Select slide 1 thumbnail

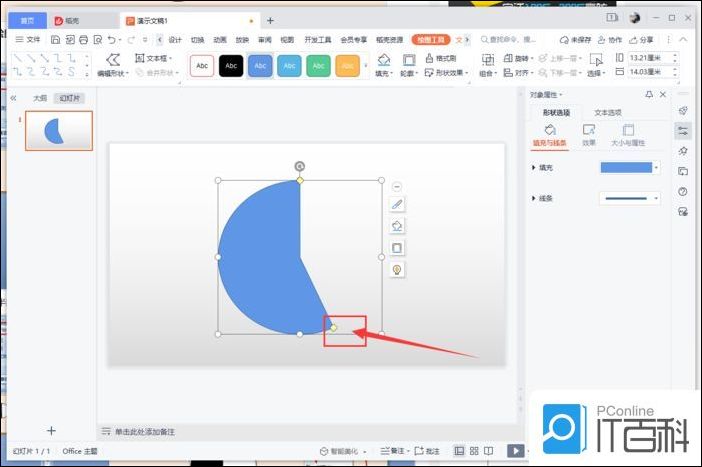[x=59, y=131]
